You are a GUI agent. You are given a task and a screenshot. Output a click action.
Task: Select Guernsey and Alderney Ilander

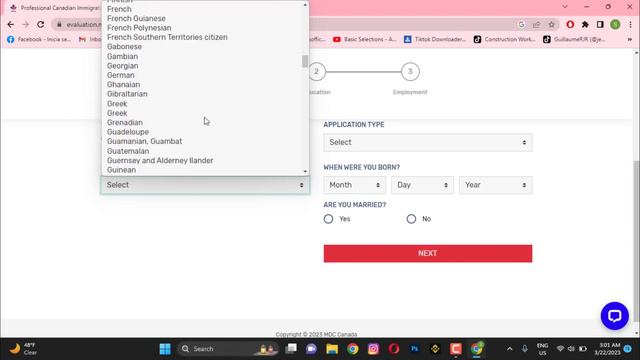[160, 160]
